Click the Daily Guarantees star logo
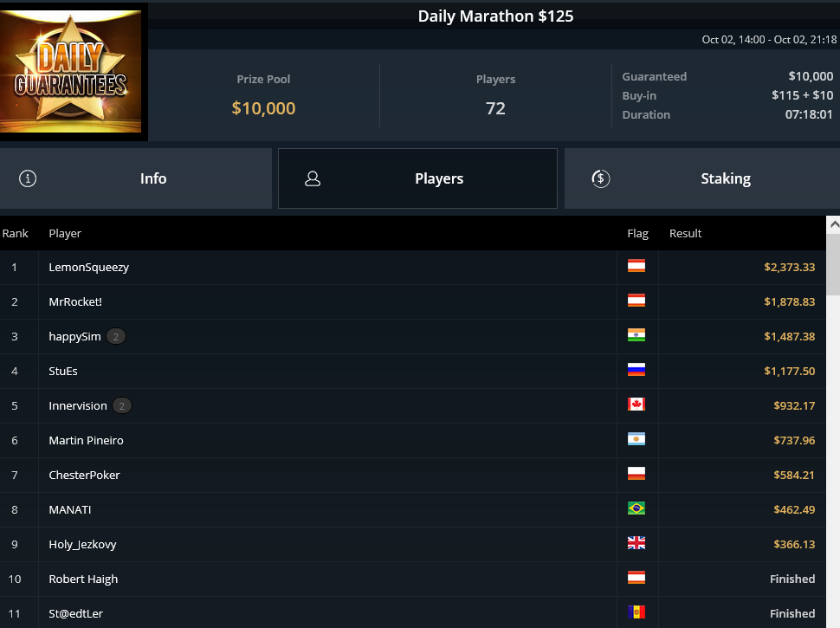 [71, 71]
